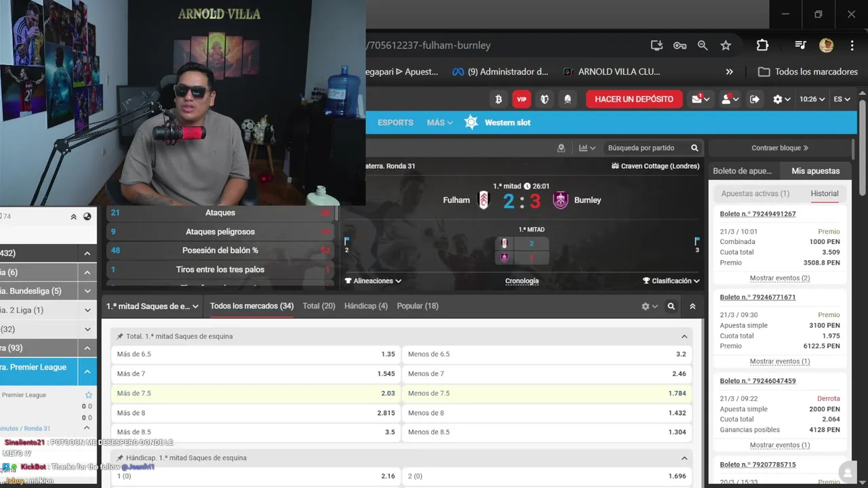Viewport: 868px width, 488px height.
Task: Open the messages envelope icon
Action: coord(701,99)
